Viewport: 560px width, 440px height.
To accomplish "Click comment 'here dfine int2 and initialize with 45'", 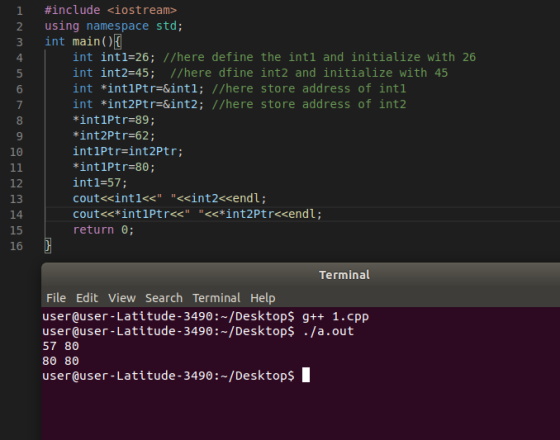I will 309,73.
